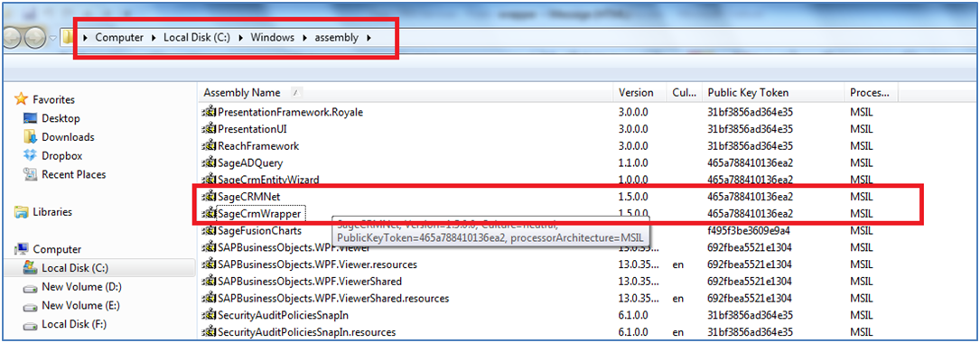
Task: Expand the arrow after Local Disk (C:) breadcrumb
Action: tap(240, 38)
